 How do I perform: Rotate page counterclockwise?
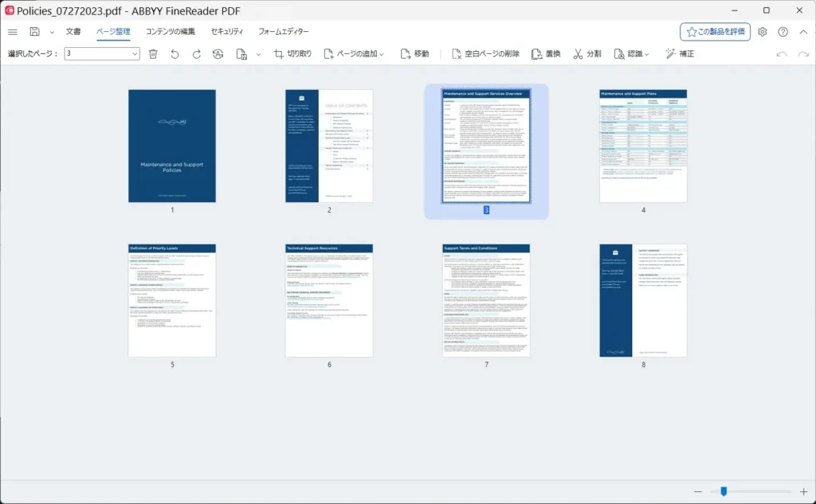click(175, 53)
